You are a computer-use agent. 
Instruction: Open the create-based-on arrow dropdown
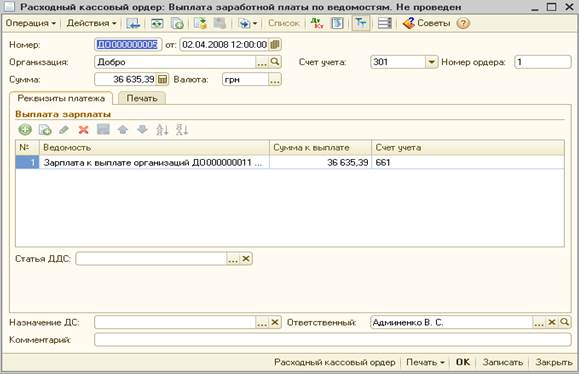248,23
